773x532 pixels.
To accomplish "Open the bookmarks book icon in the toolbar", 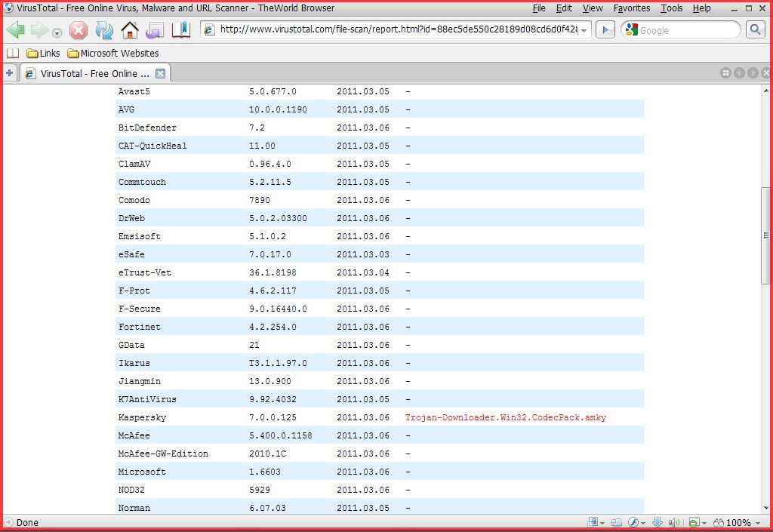I will tap(181, 30).
